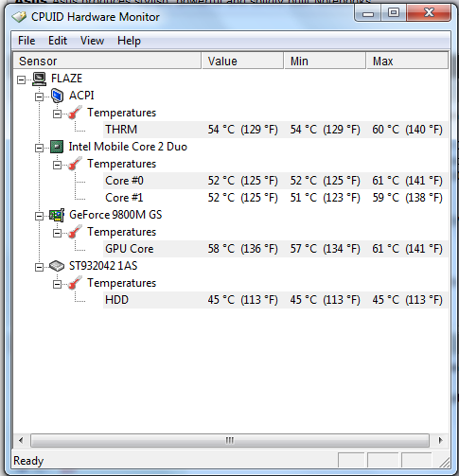Collapse Temperatures under ST932042 1AS
Image resolution: width=459 pixels, height=476 pixels.
click(57, 284)
